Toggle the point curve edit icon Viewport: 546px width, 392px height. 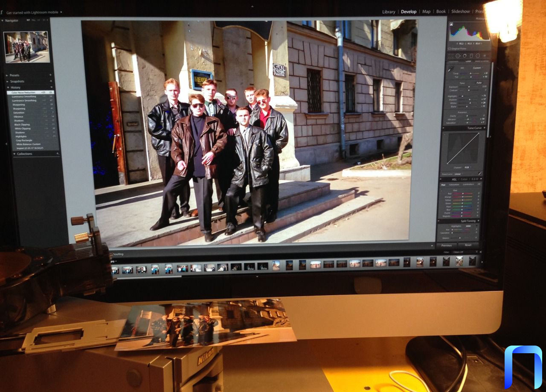[480, 173]
